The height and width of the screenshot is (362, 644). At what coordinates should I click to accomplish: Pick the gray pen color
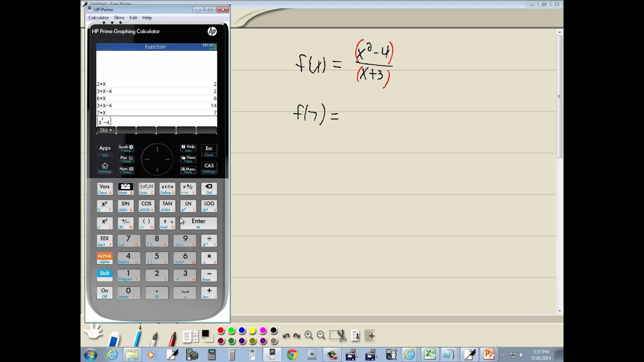274,341
